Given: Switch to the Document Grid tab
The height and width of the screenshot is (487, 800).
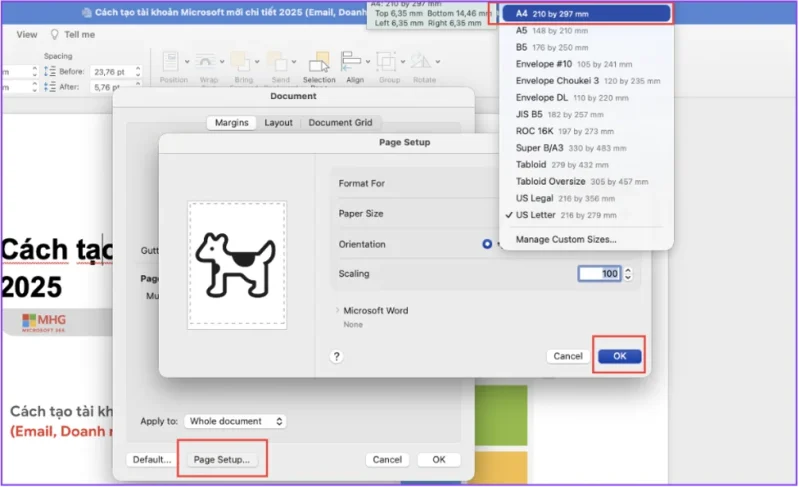Looking at the screenshot, I should (340, 123).
